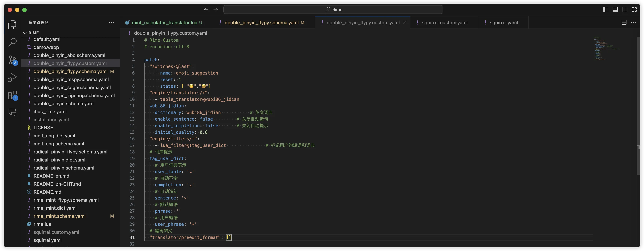Open radical_pinyin_flypy.schema.yaml file
644x251 pixels.
coord(70,151)
